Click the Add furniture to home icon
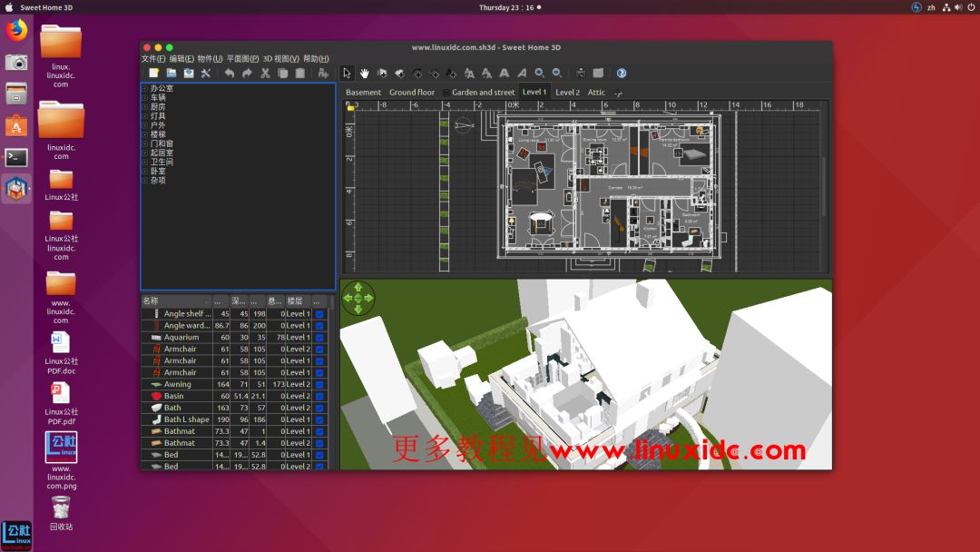This screenshot has width=980, height=552. click(323, 74)
